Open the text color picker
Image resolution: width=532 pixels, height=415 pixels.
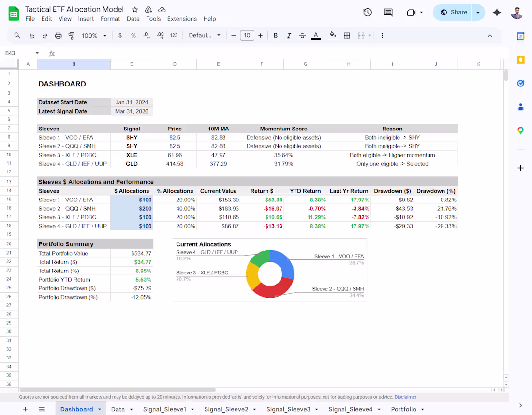pyautogui.click(x=315, y=35)
